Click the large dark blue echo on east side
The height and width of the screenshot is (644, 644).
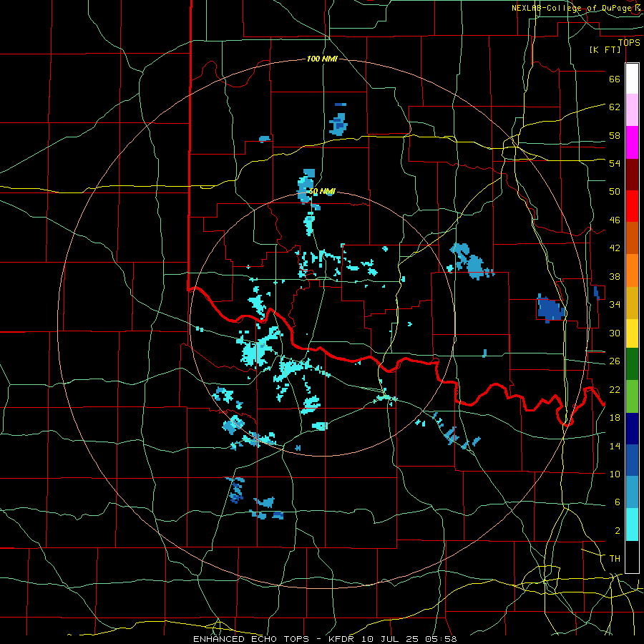tap(551, 309)
